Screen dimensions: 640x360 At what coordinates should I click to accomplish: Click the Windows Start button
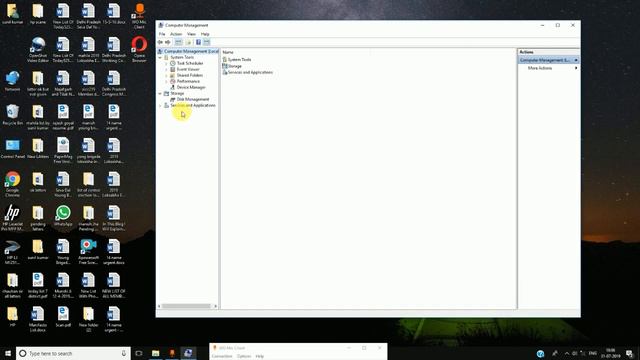(8, 353)
